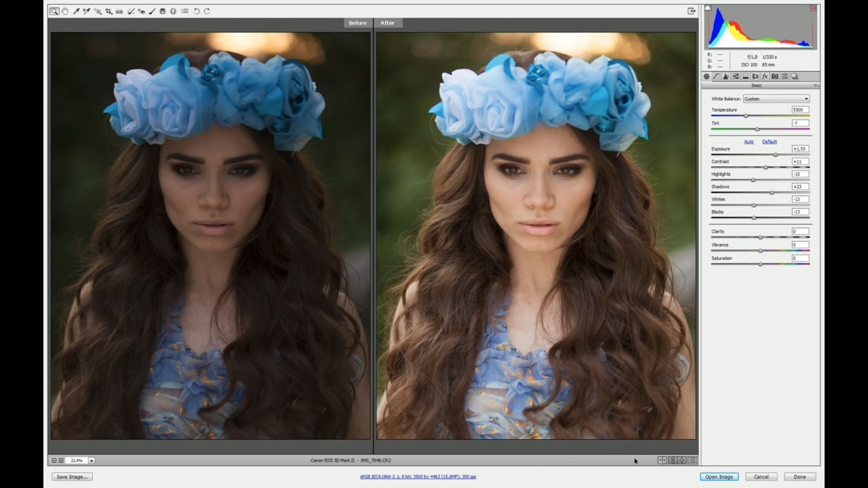Cycle Before/After view modes icon
868x488 pixels.
(x=663, y=461)
